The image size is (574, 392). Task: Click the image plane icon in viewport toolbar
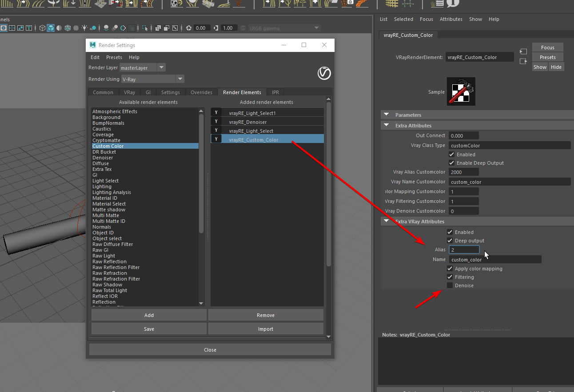(20, 28)
